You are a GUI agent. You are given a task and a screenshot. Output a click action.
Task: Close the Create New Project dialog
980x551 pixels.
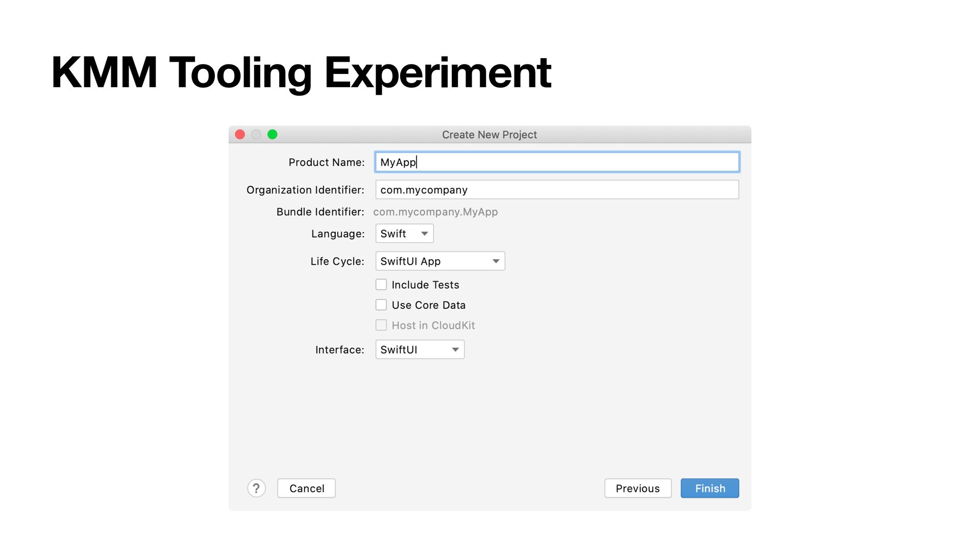coord(240,134)
